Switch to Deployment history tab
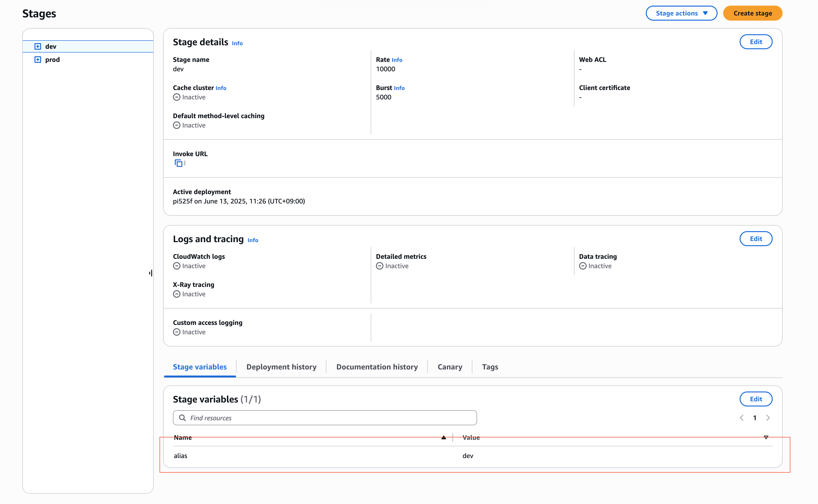818x504 pixels. 281,367
